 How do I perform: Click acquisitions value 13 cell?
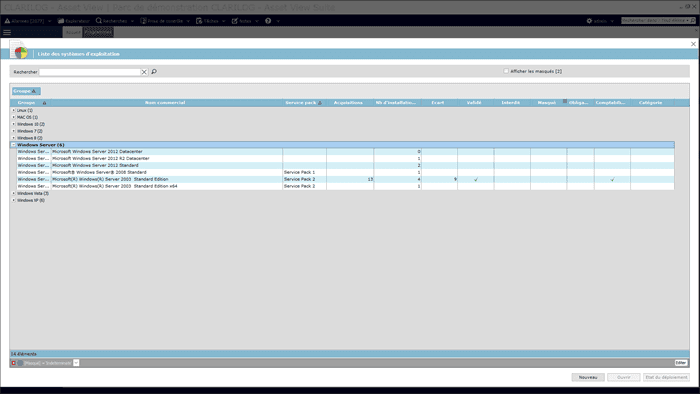click(x=350, y=179)
